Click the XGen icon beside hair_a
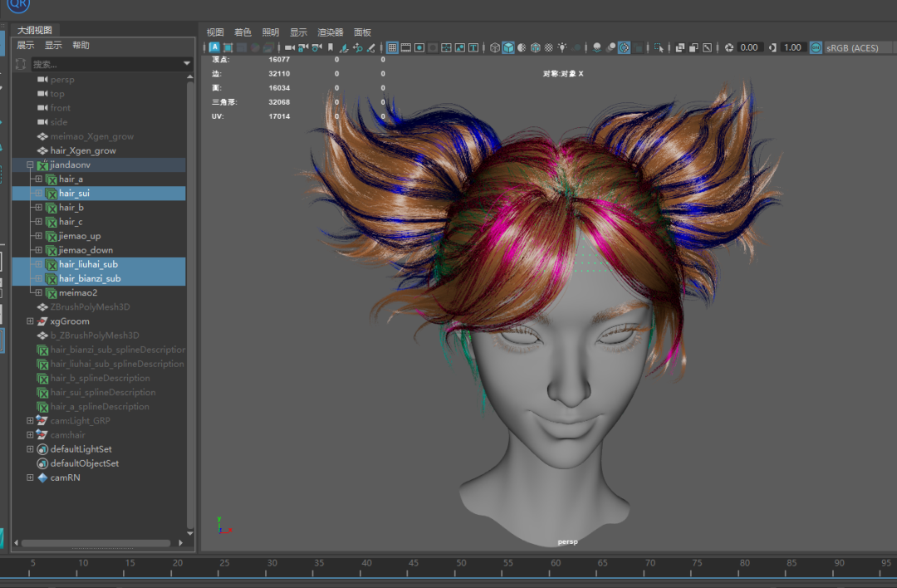This screenshot has height=588, width=897. (x=51, y=179)
